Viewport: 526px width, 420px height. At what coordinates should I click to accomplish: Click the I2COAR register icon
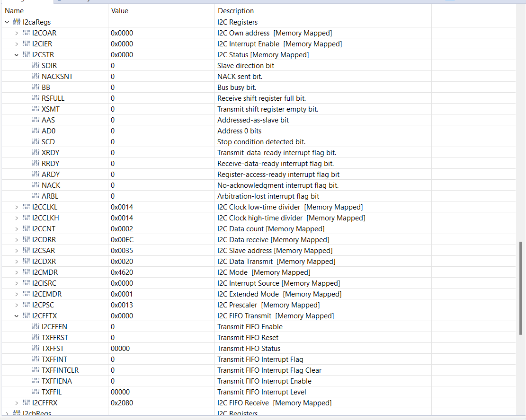(26, 33)
